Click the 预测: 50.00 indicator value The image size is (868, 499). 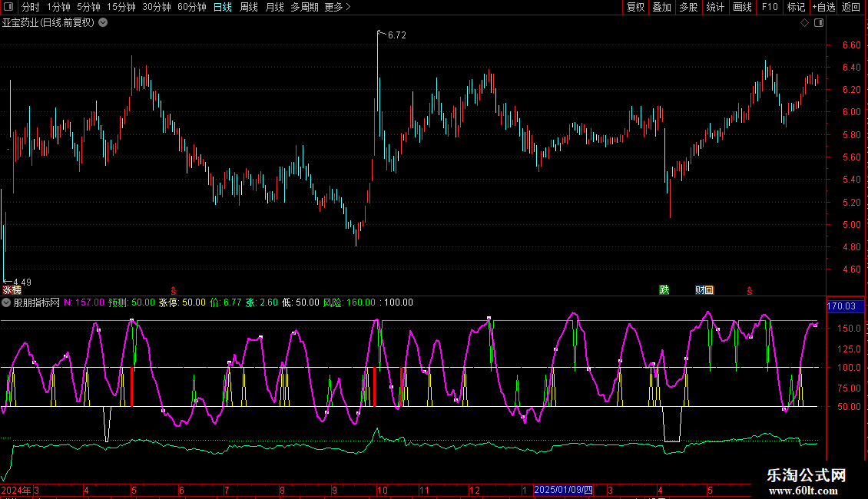(132, 302)
